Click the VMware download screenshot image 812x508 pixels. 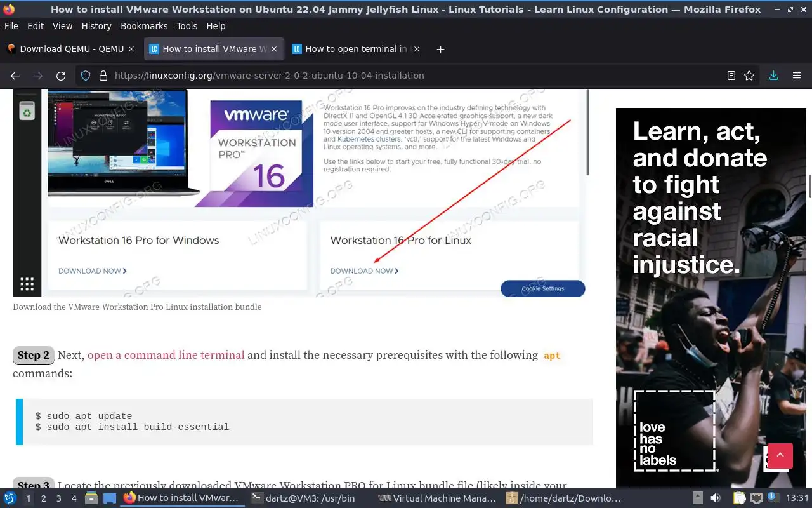coord(301,192)
